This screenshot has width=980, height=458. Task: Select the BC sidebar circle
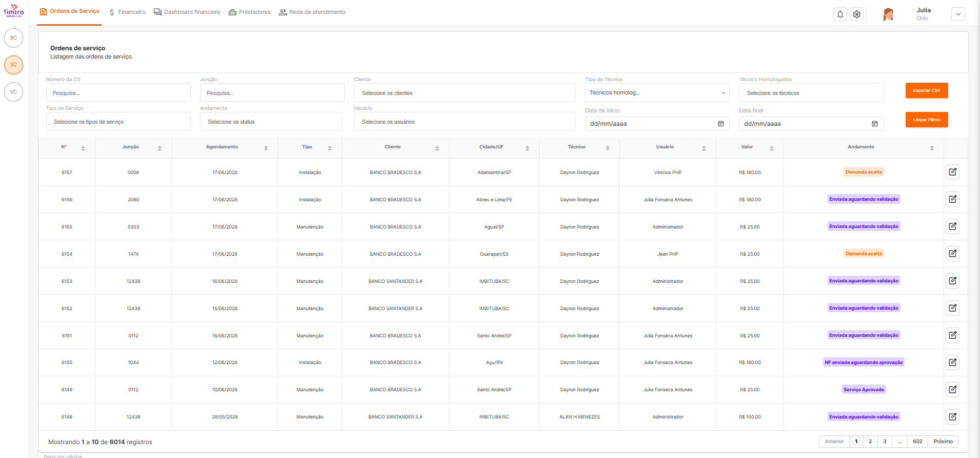[14, 38]
